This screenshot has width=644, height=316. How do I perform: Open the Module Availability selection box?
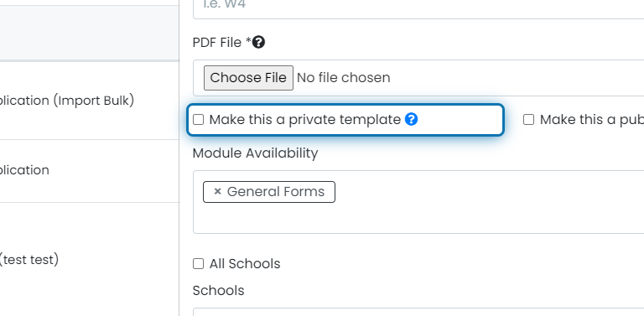(x=418, y=202)
